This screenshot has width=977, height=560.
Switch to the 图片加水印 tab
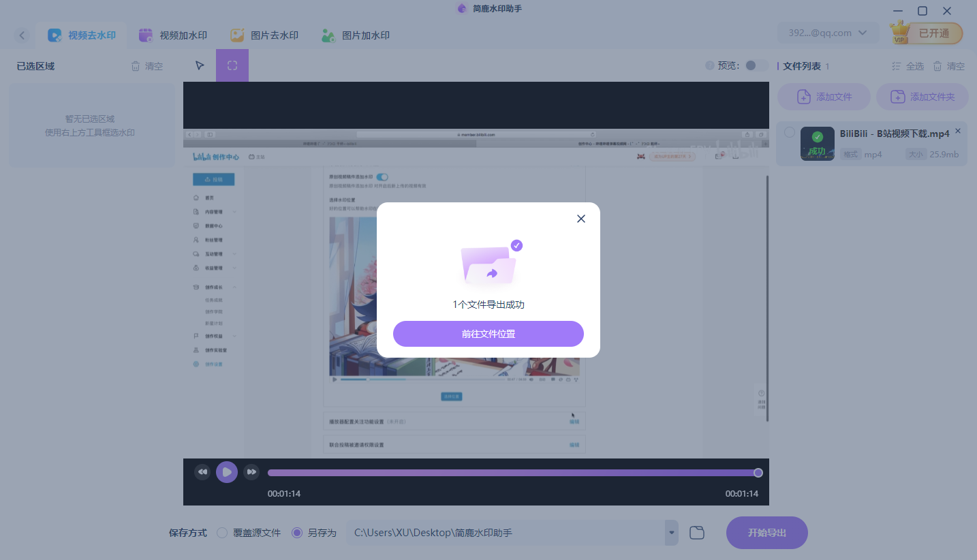click(x=356, y=35)
